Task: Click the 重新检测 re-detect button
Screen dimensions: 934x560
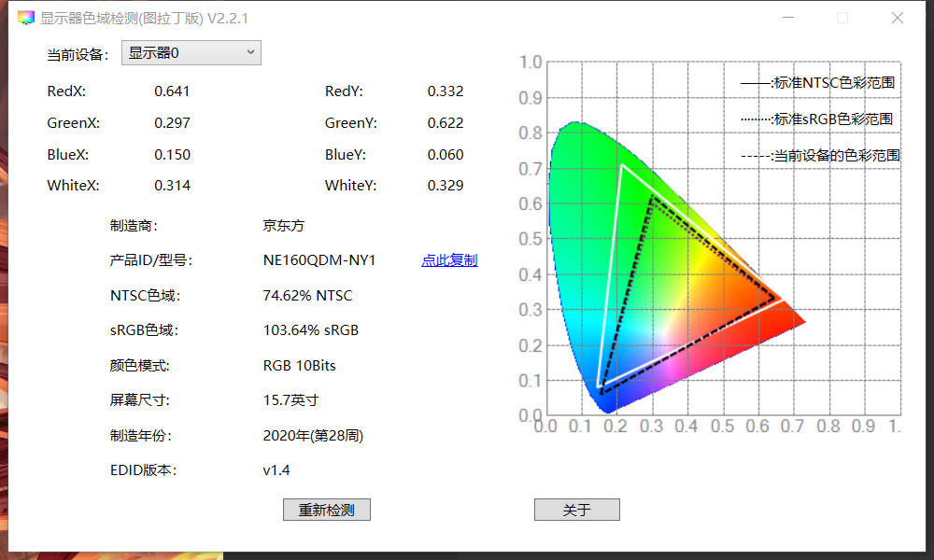Action: coord(326,510)
